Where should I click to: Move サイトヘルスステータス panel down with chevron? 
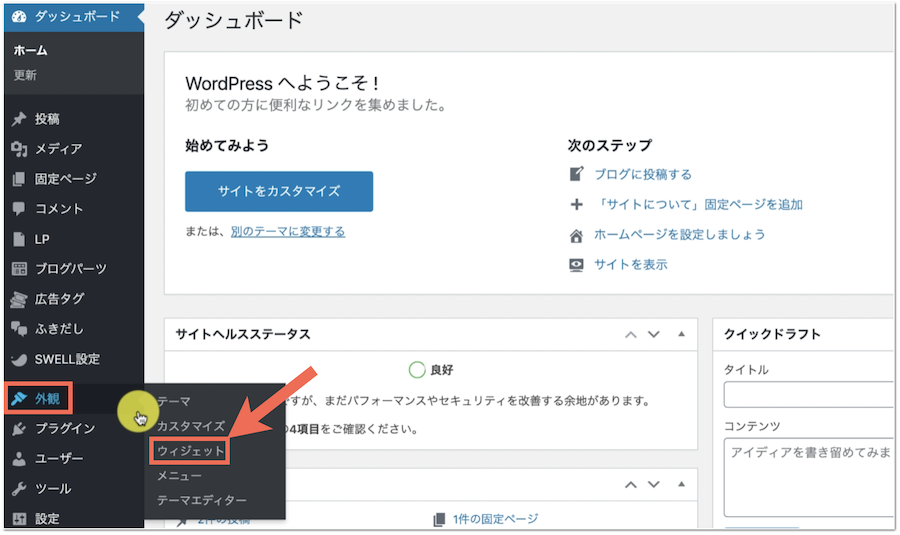click(x=654, y=334)
